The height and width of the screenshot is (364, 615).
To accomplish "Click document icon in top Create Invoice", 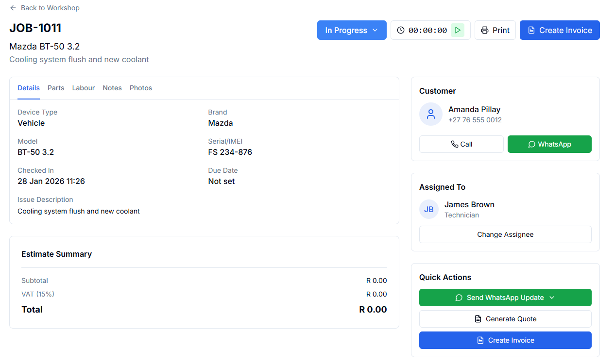I will tap(531, 30).
